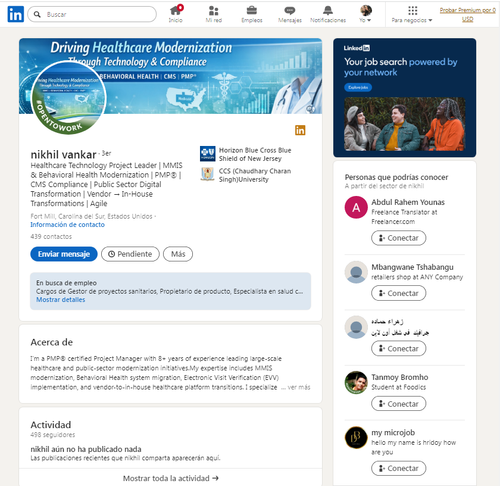Viewport: 500px width, 486px height.
Task: Click the gold LinkedIn premium badge icon
Action: 300,130
